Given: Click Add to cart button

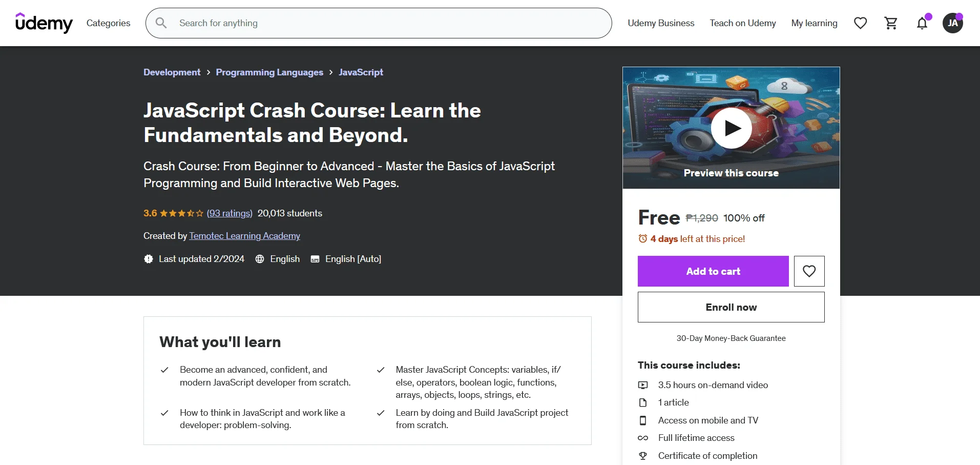Looking at the screenshot, I should click(x=713, y=271).
